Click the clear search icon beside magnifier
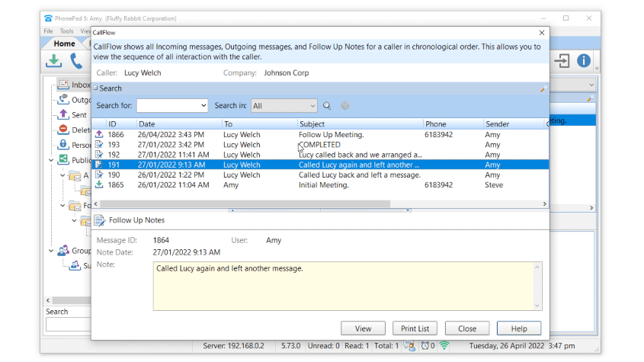Screen dimensions: 644x362 click(x=345, y=106)
